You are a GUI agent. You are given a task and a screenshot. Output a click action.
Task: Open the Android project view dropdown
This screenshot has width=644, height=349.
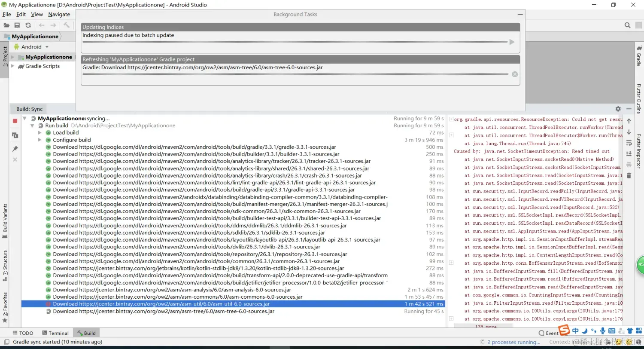[32, 47]
